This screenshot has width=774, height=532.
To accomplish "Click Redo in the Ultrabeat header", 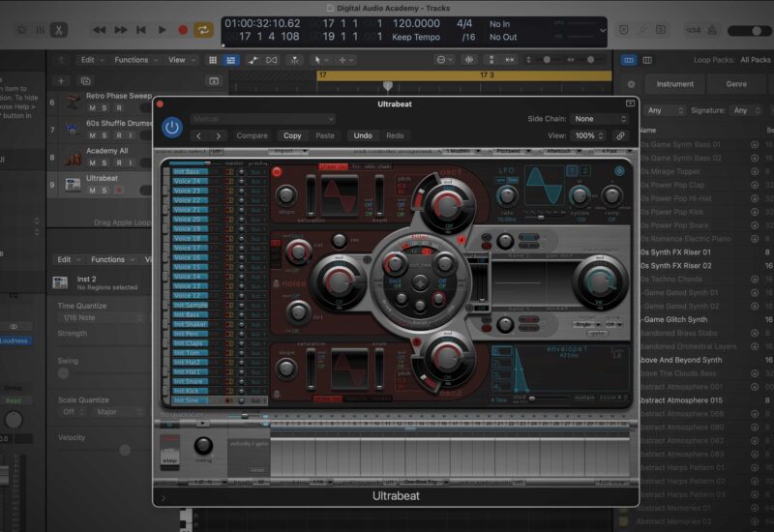I will (395, 135).
